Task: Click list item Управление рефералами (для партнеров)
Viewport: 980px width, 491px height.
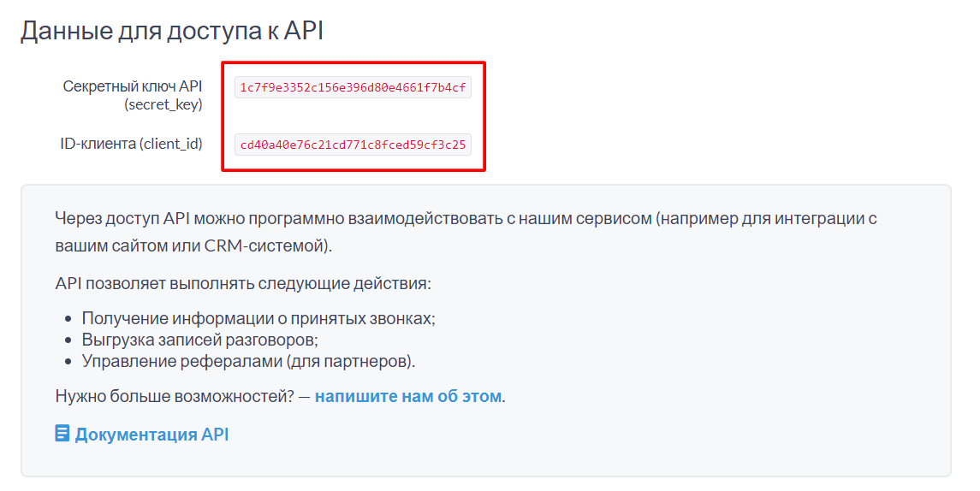Action: [248, 361]
